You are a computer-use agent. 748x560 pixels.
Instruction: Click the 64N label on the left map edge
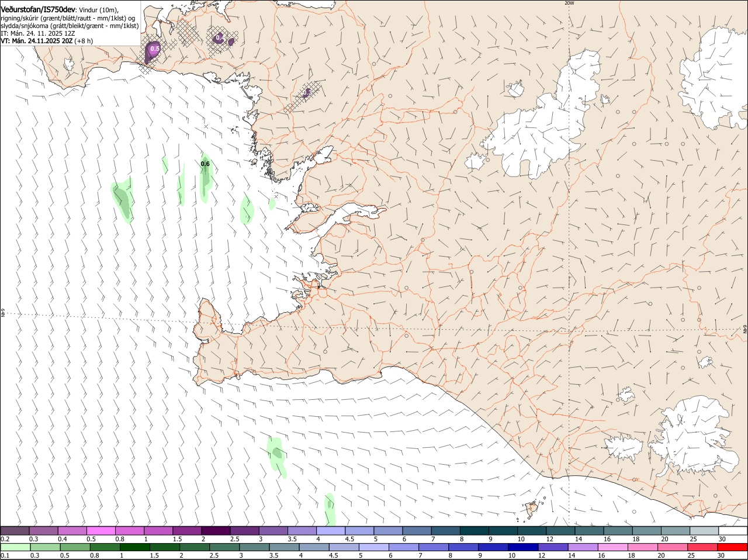3,314
